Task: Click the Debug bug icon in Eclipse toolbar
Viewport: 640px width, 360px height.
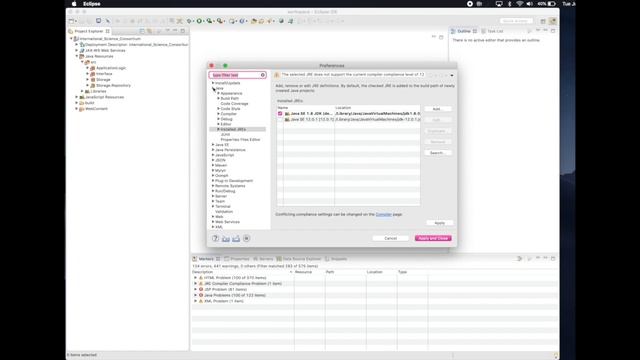Action: point(189,21)
